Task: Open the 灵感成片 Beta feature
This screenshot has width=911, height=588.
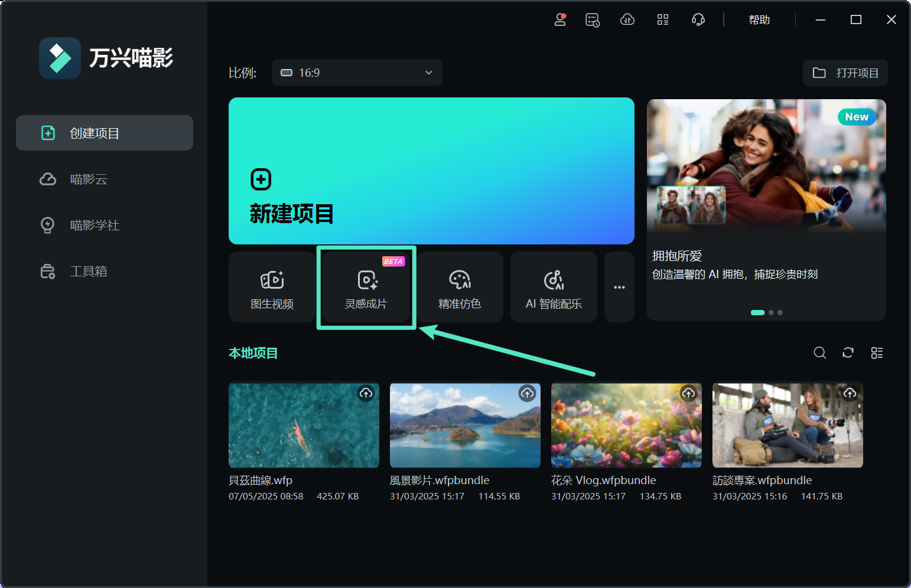Action: pos(366,288)
